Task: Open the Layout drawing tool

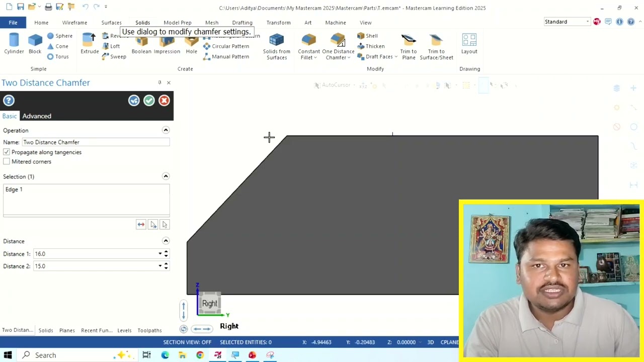Action: coord(469,44)
